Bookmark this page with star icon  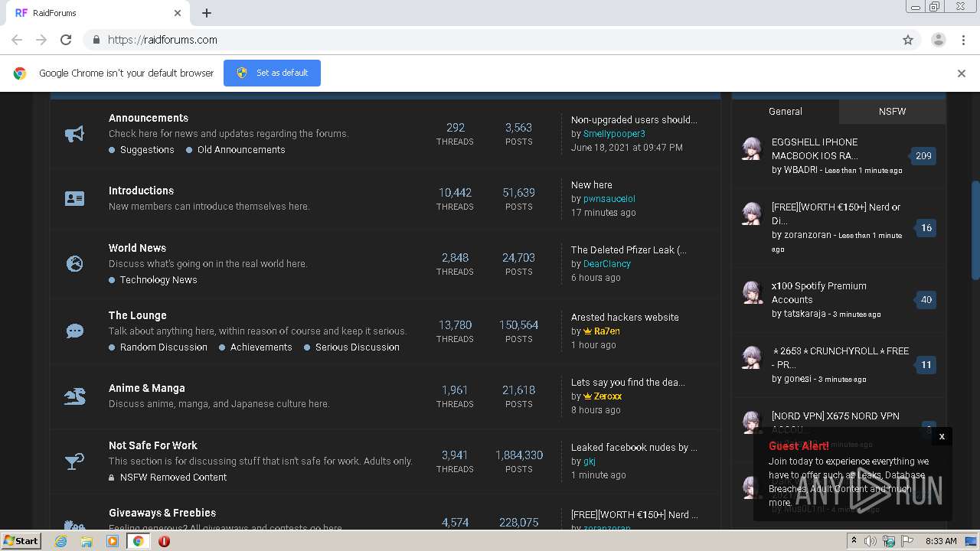pyautogui.click(x=908, y=40)
